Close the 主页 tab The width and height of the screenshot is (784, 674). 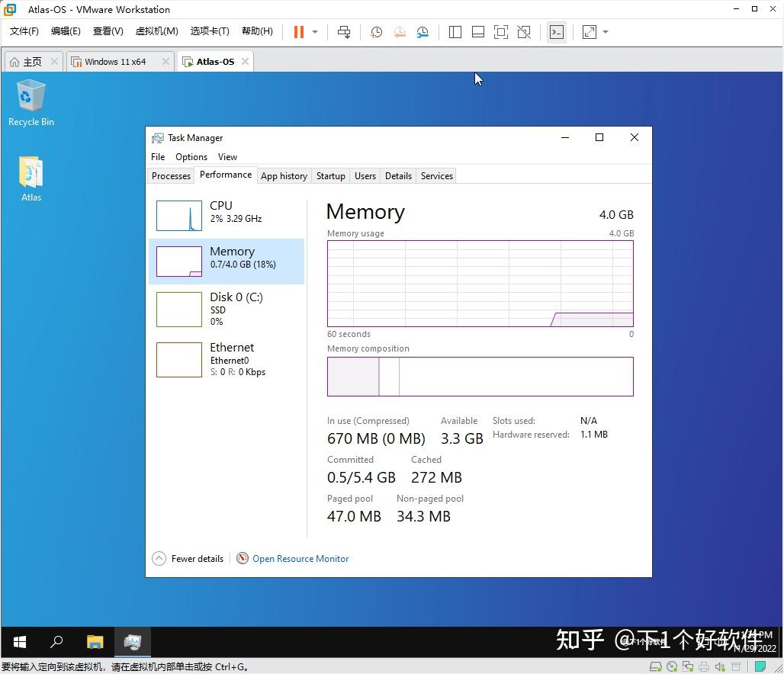coord(54,62)
